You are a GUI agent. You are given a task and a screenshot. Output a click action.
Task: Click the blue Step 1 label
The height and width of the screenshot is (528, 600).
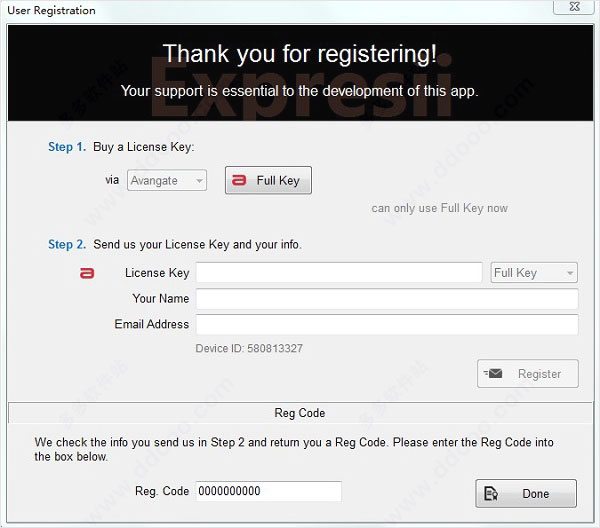coord(67,147)
